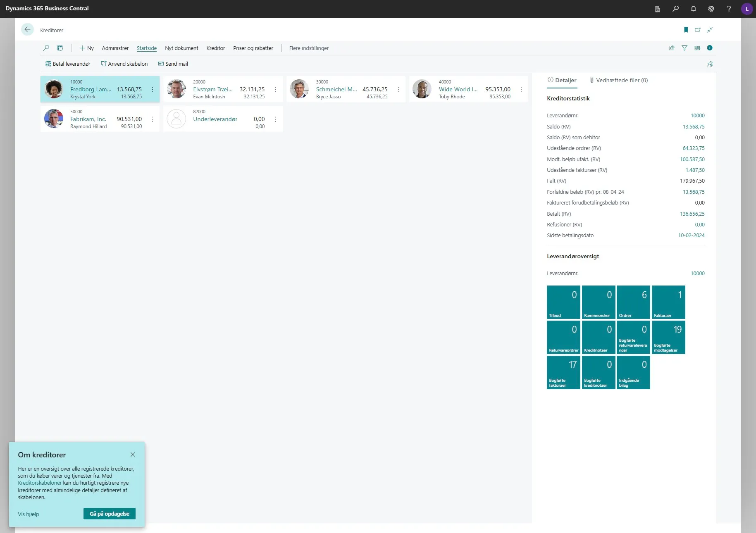The height and width of the screenshot is (533, 756).
Task: Open context menu for Elvstrøm Træi... card
Action: pos(275,90)
